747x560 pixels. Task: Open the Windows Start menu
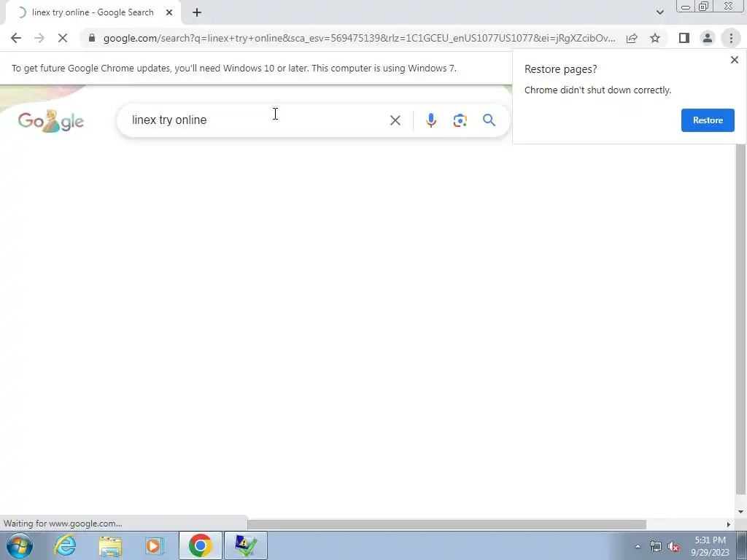[20, 545]
